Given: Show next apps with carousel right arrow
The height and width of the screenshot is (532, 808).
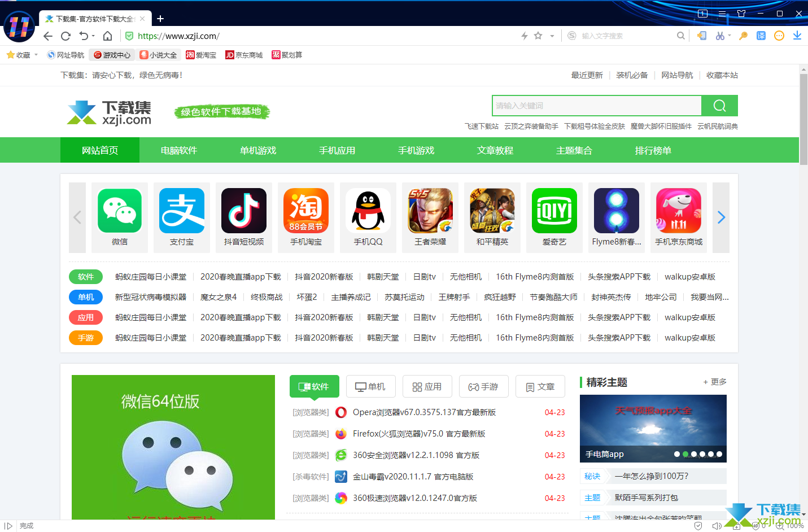Looking at the screenshot, I should coord(721,217).
